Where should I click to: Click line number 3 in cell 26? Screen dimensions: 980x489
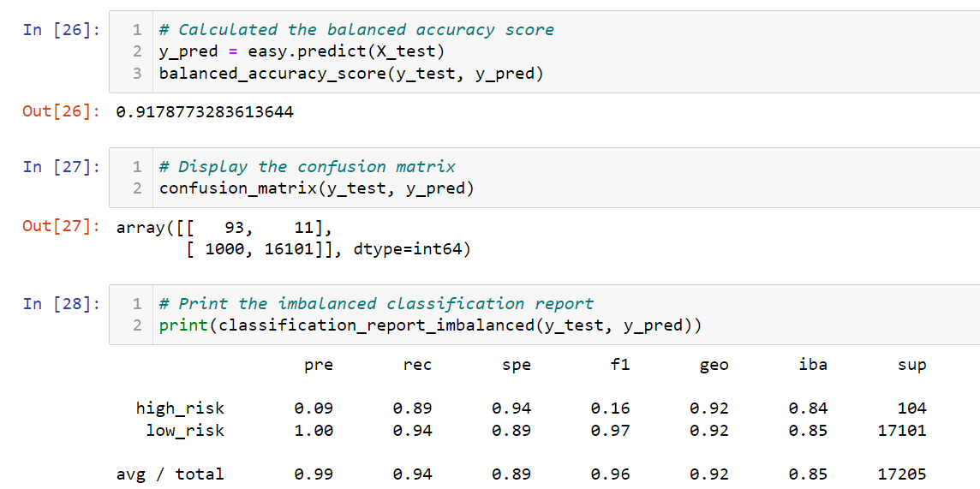(137, 74)
